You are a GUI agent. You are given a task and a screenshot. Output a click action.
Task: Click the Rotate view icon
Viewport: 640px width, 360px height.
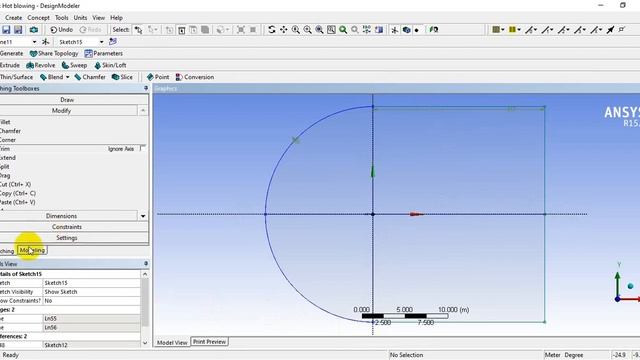[271, 29]
